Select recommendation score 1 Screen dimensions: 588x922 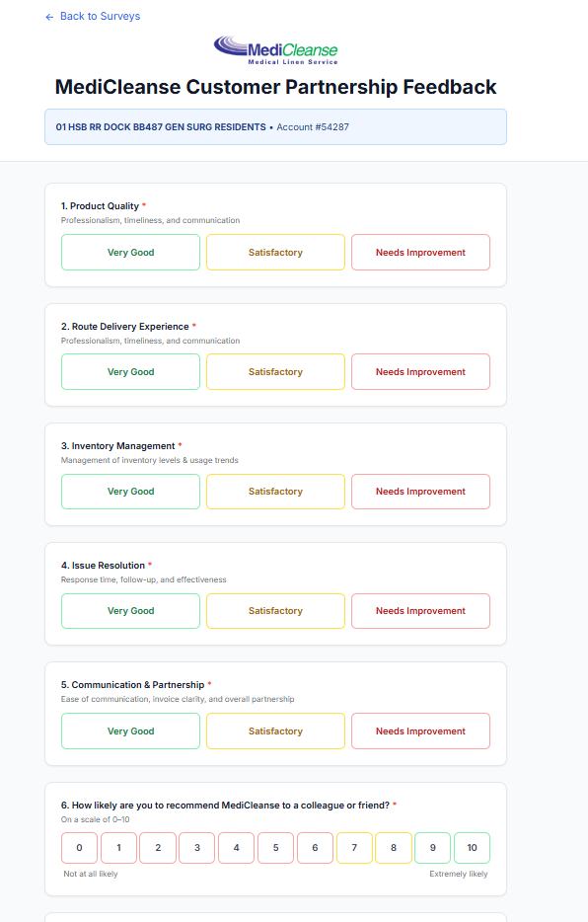[x=118, y=848]
